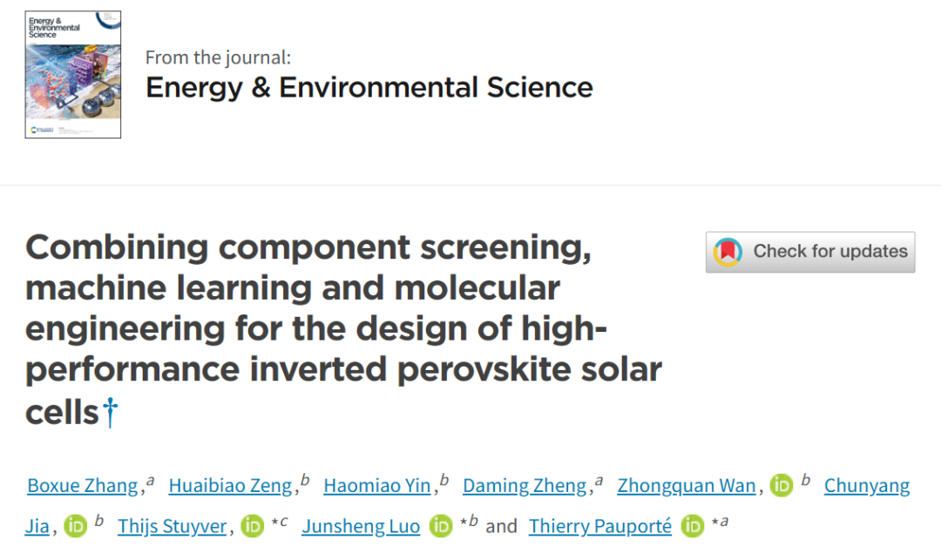Open Chunyang Jia's ORCID iD icon

76,526
